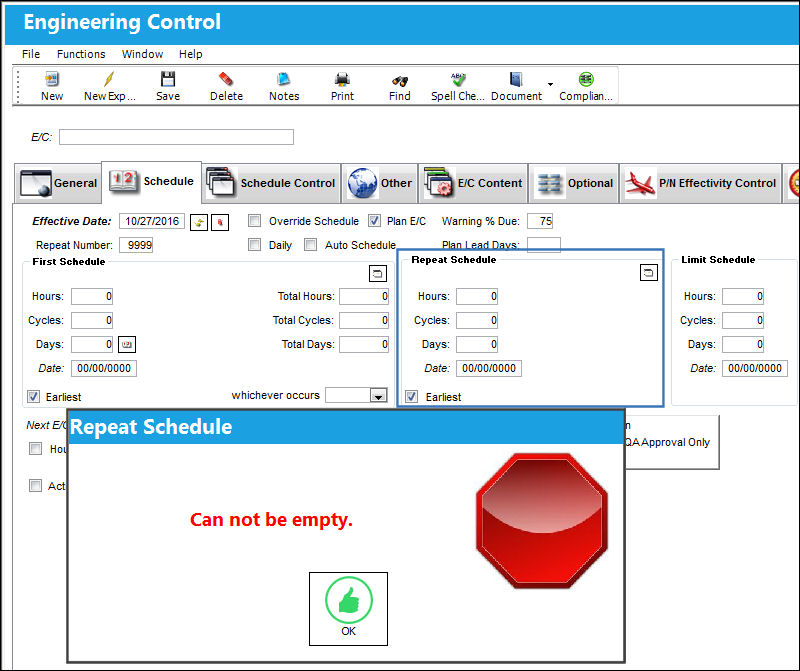800x671 pixels.
Task: Click the Find binoculars icon
Action: coord(399,86)
